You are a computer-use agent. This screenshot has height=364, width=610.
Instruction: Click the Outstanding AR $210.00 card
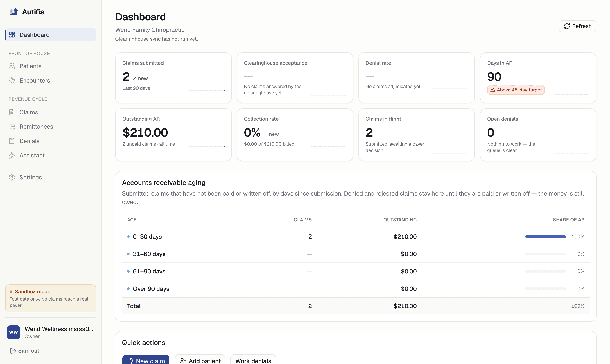point(173,135)
